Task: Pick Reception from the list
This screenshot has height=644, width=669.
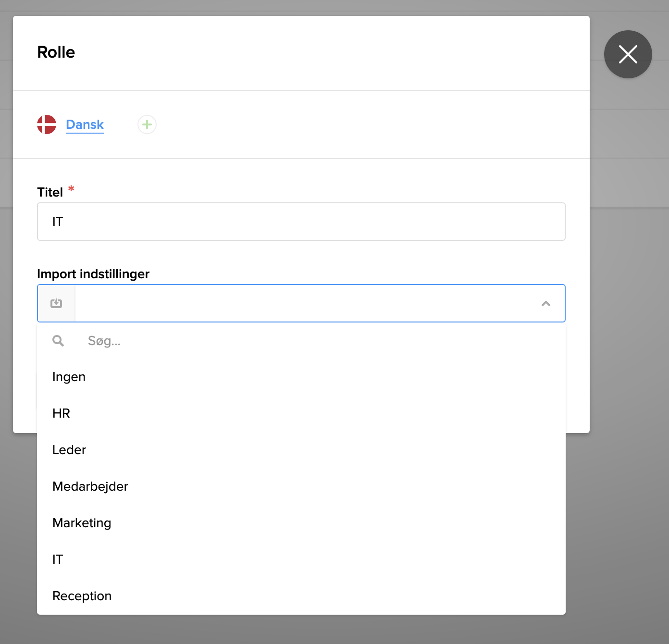Action: (82, 596)
